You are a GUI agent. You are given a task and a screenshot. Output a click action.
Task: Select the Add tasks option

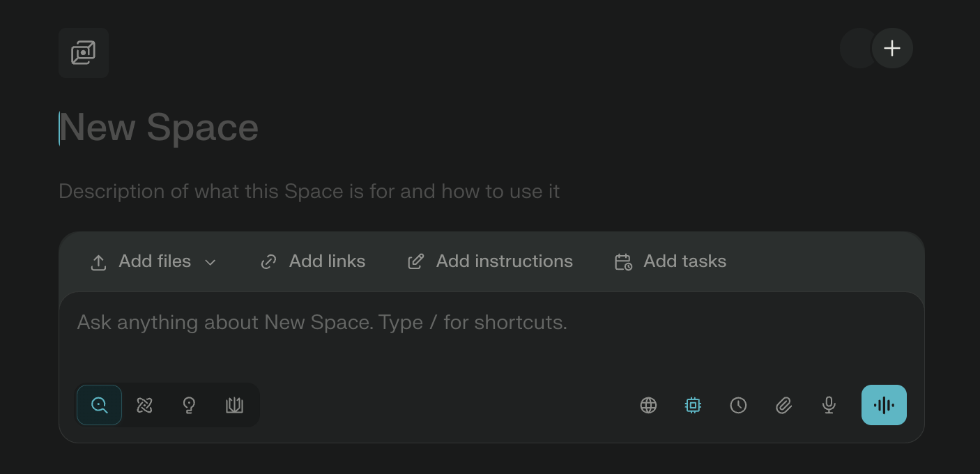[671, 261]
